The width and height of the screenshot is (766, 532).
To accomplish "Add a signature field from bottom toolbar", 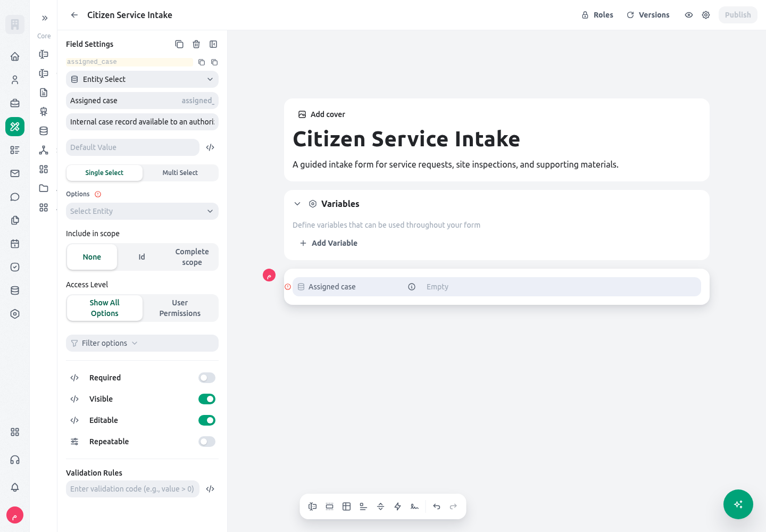I will [x=414, y=506].
